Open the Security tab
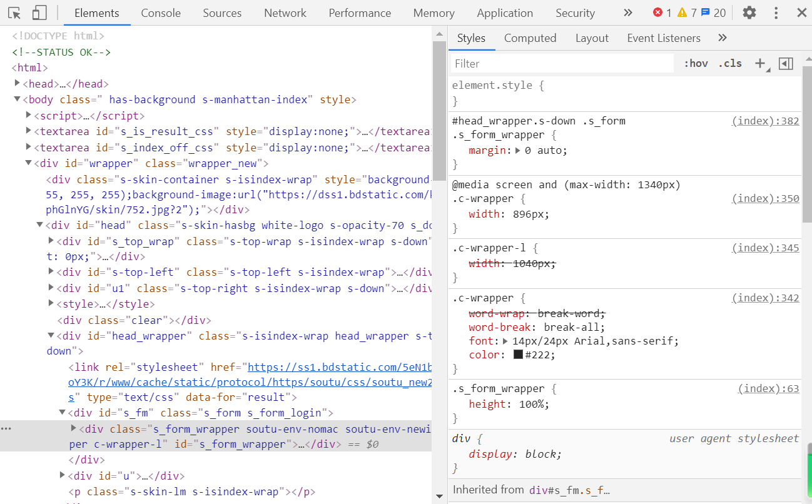This screenshot has height=504, width=812. tap(575, 13)
